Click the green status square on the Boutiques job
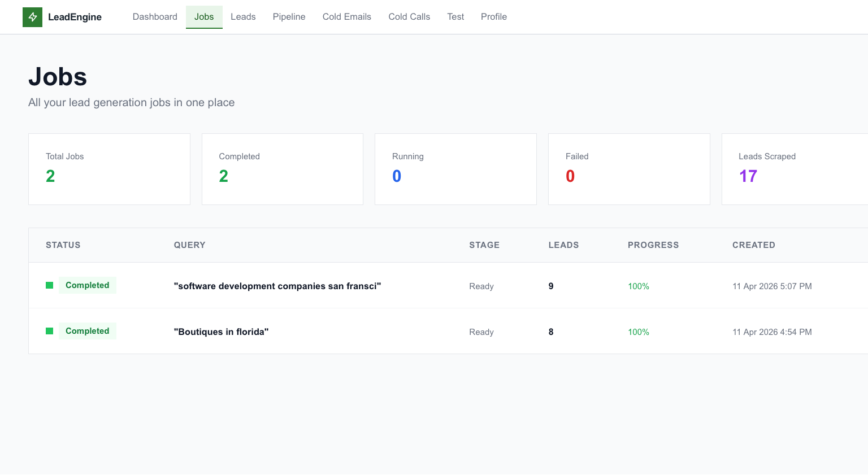The height and width of the screenshot is (475, 868). coord(49,331)
